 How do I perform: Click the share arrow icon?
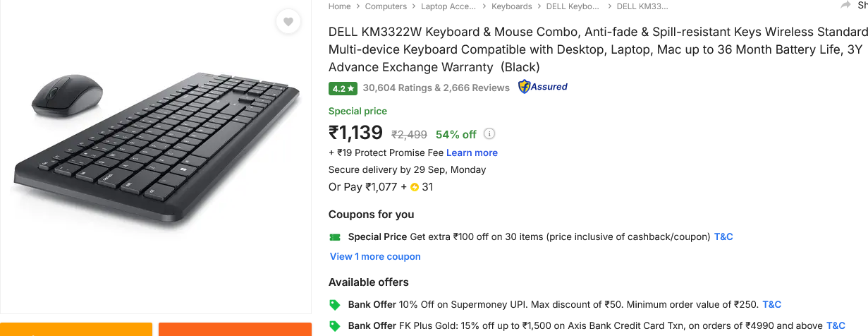846,6
